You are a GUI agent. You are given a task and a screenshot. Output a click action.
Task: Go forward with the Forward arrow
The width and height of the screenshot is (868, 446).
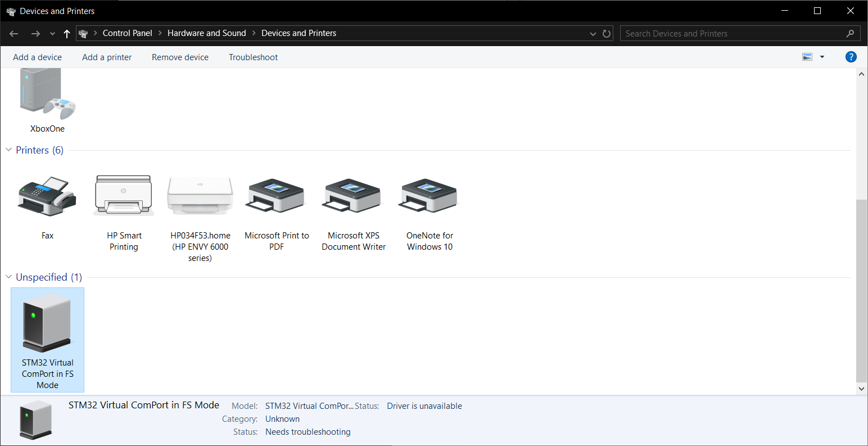(x=35, y=34)
